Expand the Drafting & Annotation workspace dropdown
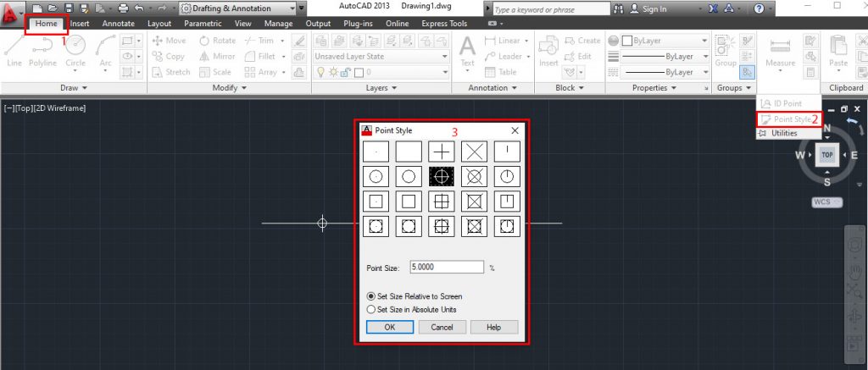This screenshot has height=370, width=868. (x=238, y=8)
